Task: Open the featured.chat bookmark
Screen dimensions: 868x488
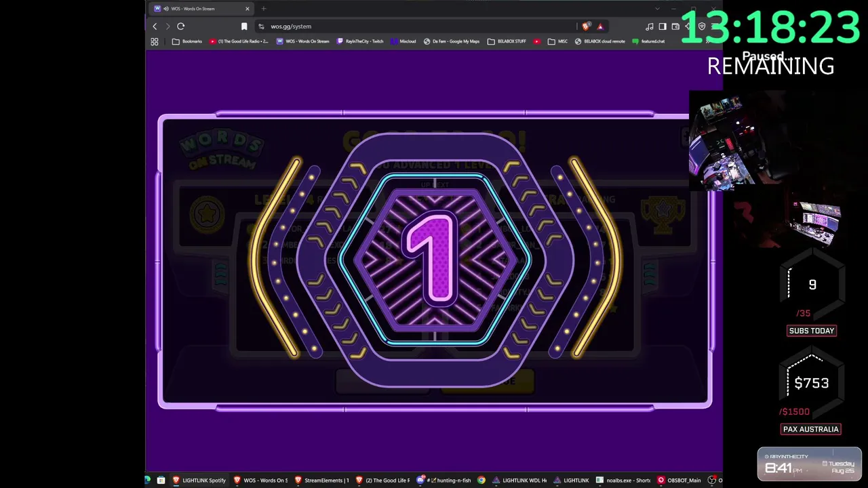Action: click(649, 41)
